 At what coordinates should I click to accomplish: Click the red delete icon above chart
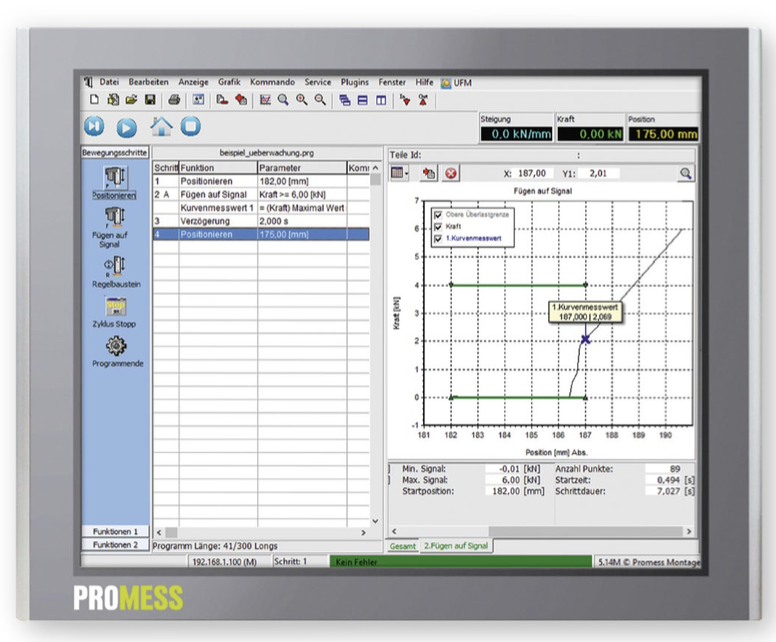pyautogui.click(x=451, y=173)
